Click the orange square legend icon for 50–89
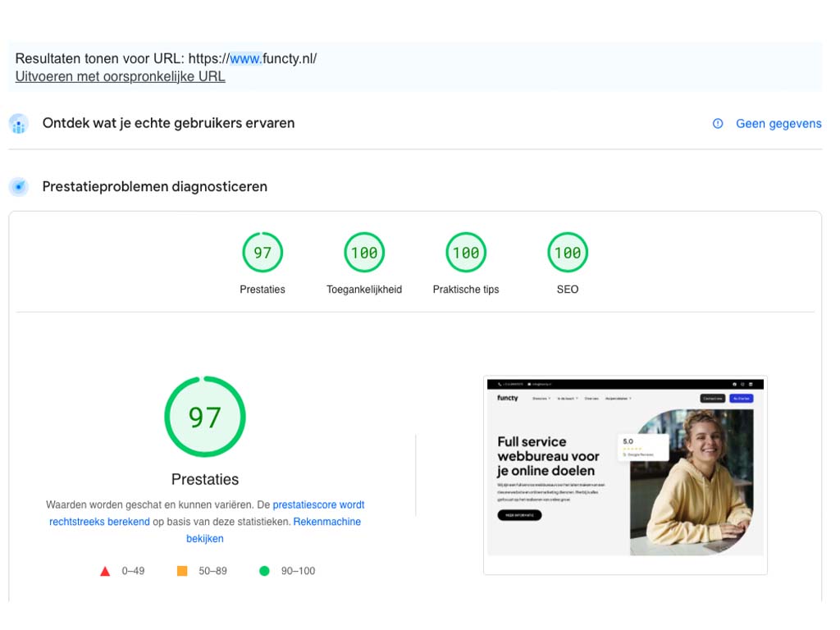 182,571
